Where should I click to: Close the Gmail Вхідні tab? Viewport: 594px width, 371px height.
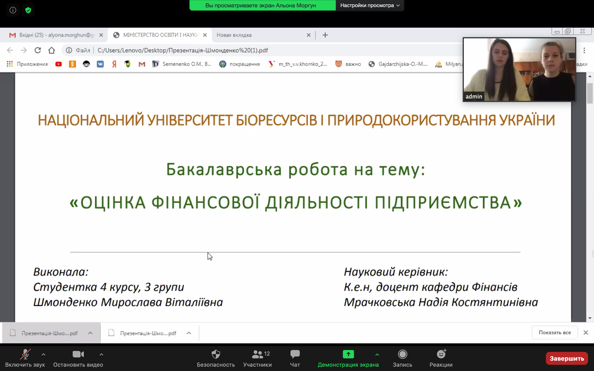[x=101, y=35]
